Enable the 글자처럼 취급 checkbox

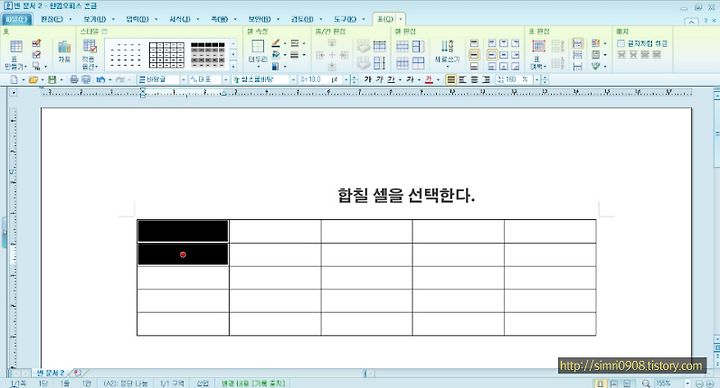tap(621, 44)
